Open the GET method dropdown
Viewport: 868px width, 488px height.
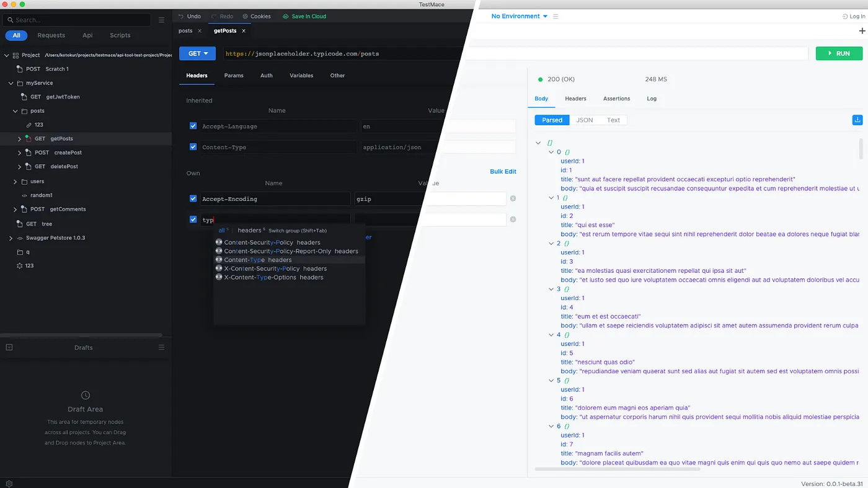197,53
